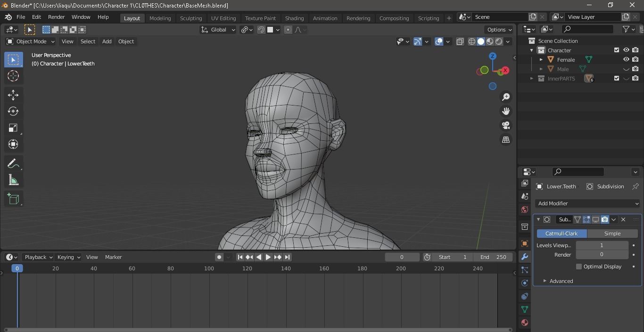Choose the Annotate pencil tool

[13, 163]
